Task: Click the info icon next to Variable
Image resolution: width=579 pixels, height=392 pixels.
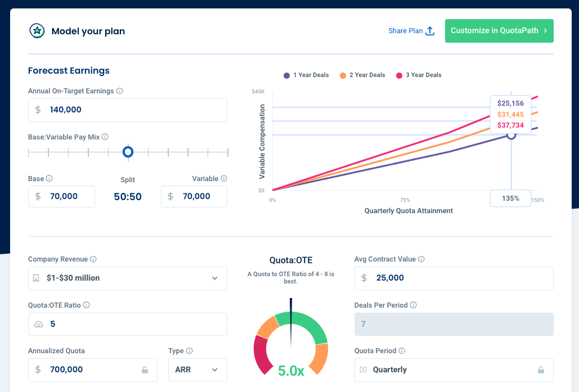Action: point(224,178)
